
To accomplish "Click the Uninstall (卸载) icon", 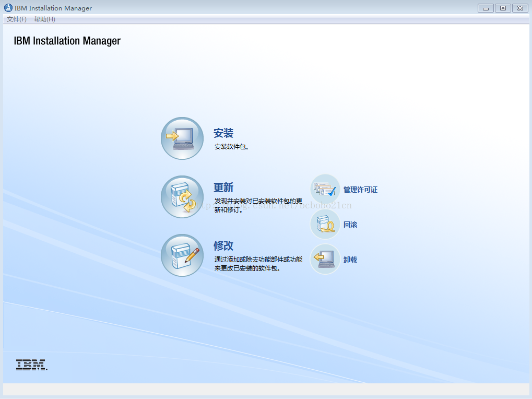I will [x=325, y=259].
